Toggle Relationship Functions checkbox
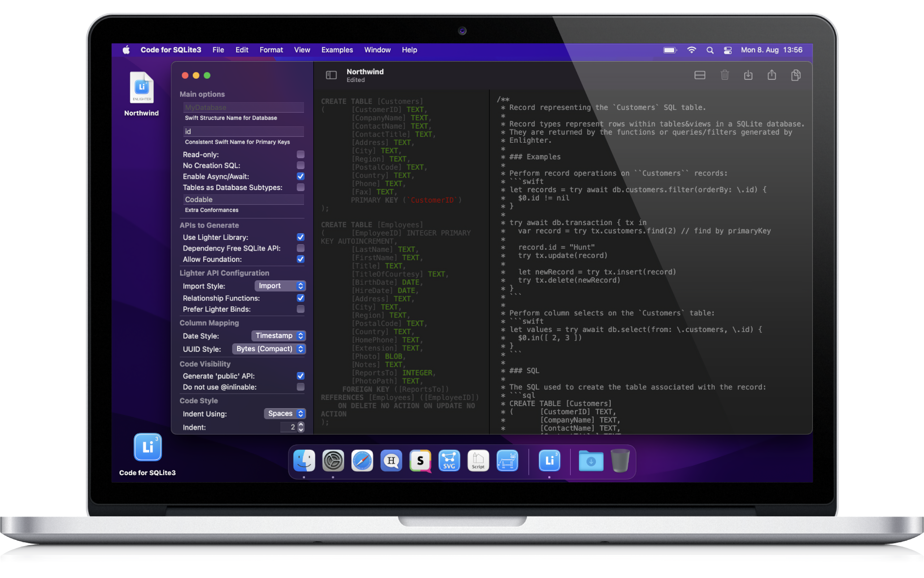This screenshot has width=924, height=578. 301,298
